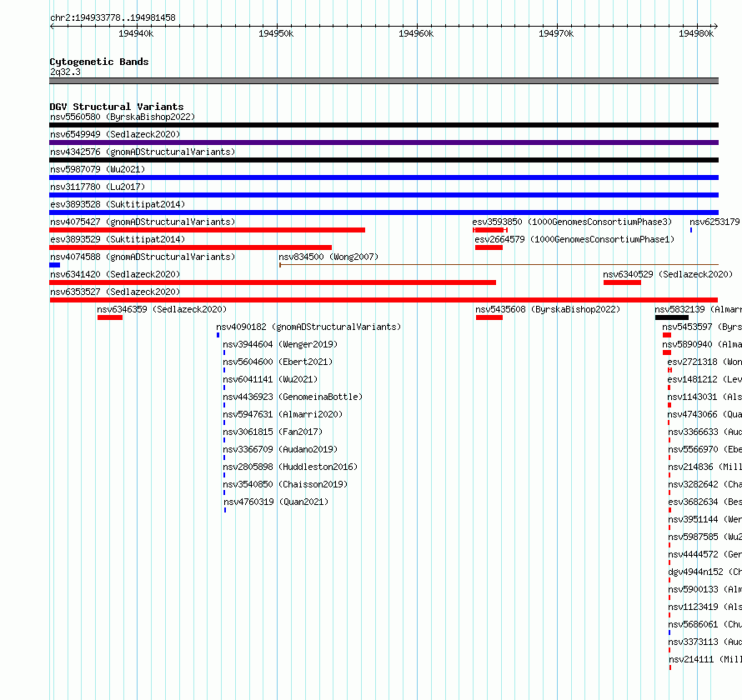Click the nsv5947631 (Almarri2020) label

click(x=283, y=414)
